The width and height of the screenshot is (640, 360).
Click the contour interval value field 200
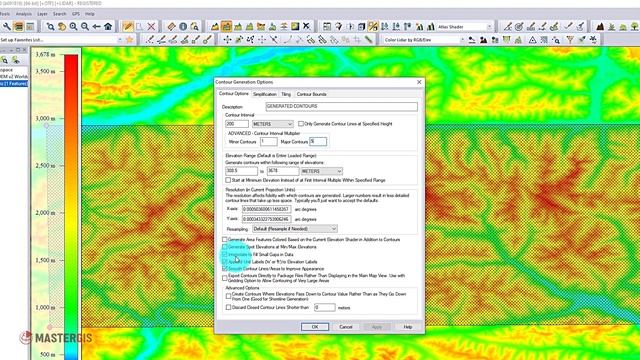(237, 124)
